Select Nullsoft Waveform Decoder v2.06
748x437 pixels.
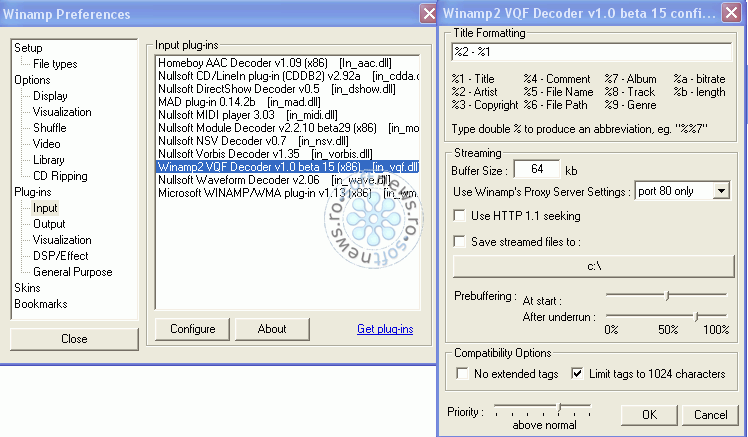pos(288,180)
